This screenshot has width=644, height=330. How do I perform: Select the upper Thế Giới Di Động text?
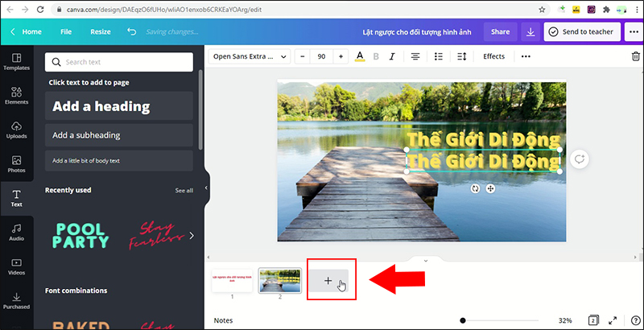coord(484,139)
